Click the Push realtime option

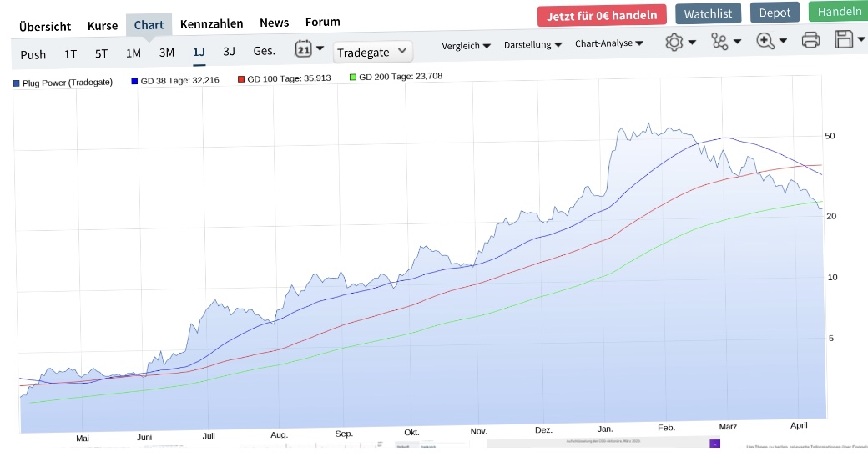point(33,55)
